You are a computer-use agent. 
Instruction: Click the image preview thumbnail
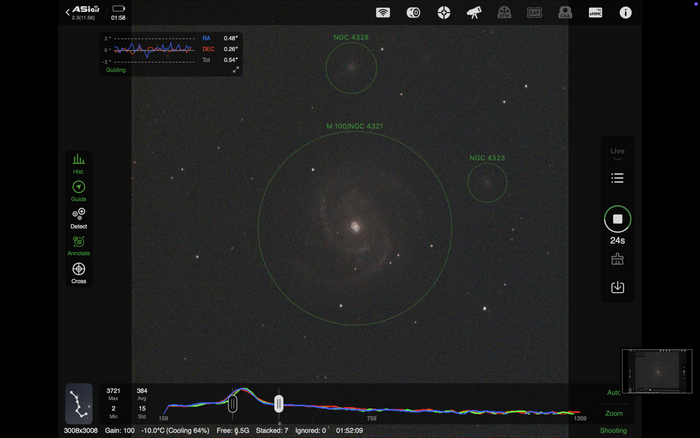coord(657,369)
